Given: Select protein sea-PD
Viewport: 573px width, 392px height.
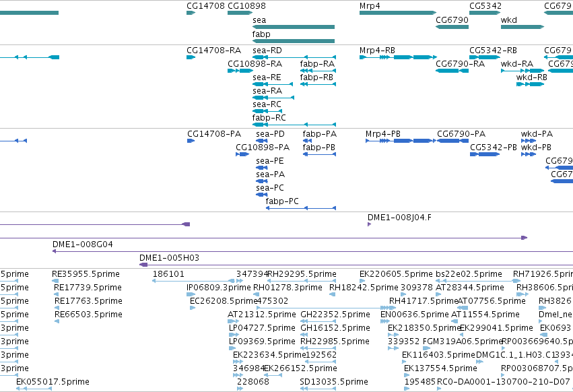Looking at the screenshot, I should click(262, 141).
